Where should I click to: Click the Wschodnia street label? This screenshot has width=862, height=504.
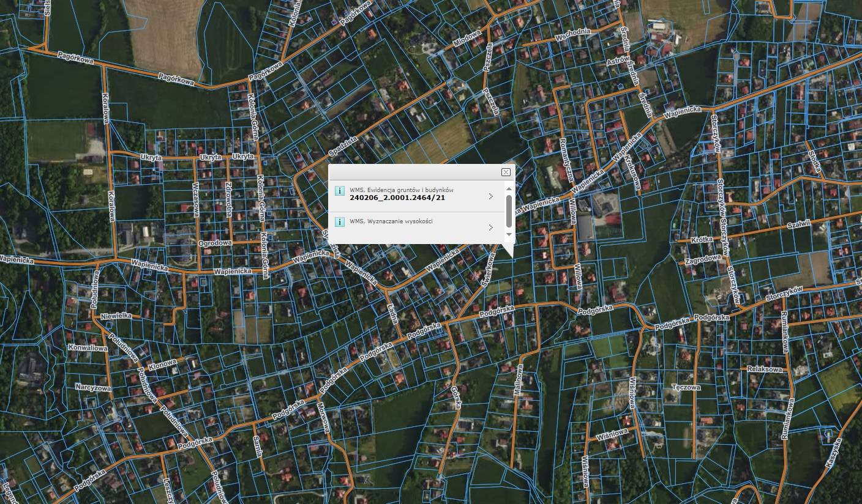(572, 35)
